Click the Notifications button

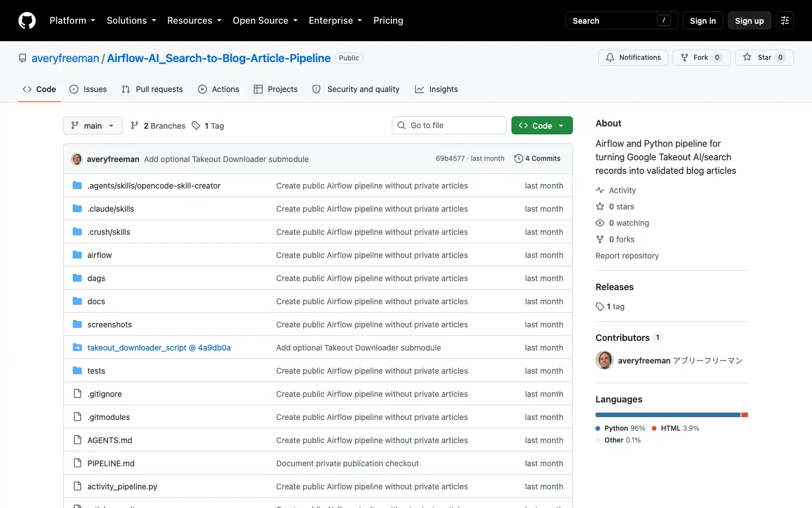tap(633, 58)
